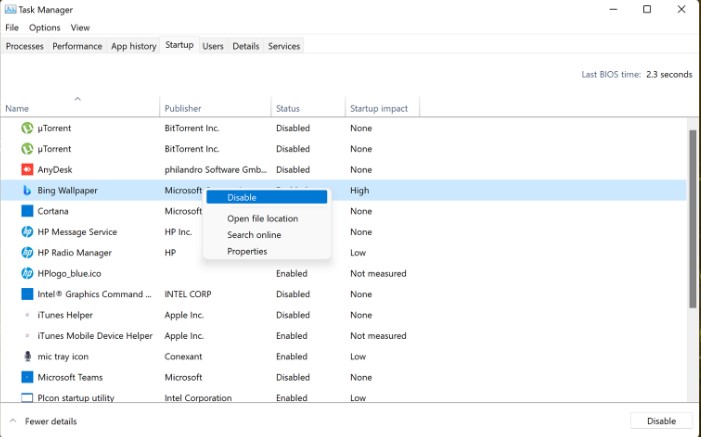Click the mic tray icon entry's icon
Viewport: 701px width, 437px height.
(x=28, y=356)
